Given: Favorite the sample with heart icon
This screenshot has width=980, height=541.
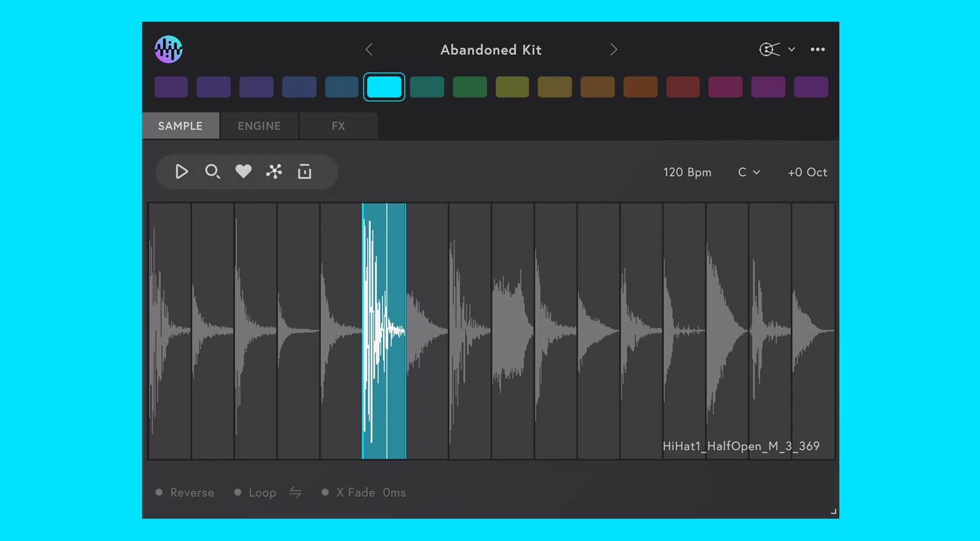Looking at the screenshot, I should [x=243, y=171].
